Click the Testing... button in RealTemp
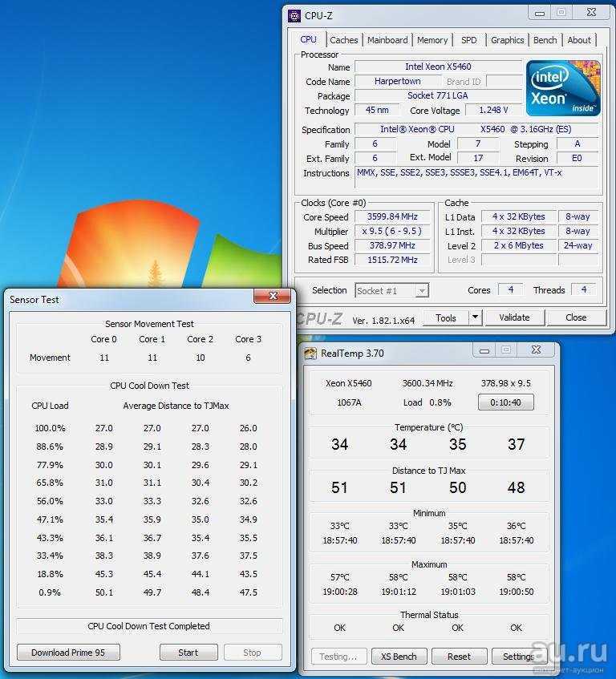 [x=338, y=657]
